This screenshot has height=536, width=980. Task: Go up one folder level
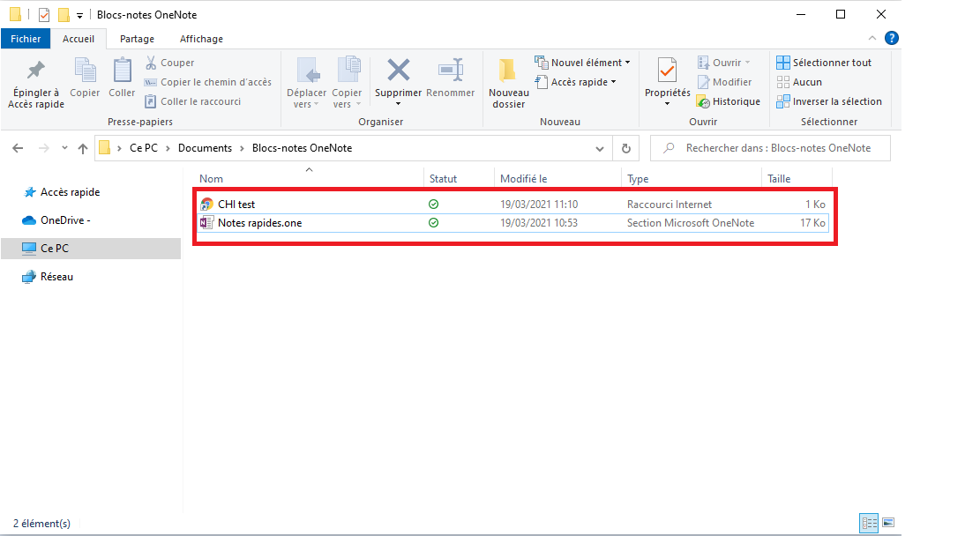tap(83, 148)
